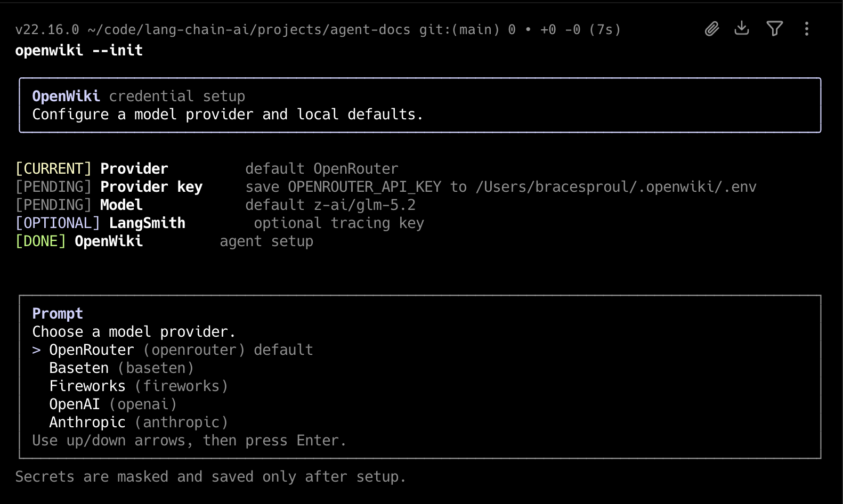Click the [DONE] OpenWiki step
This screenshot has width=843, height=504.
point(164,241)
